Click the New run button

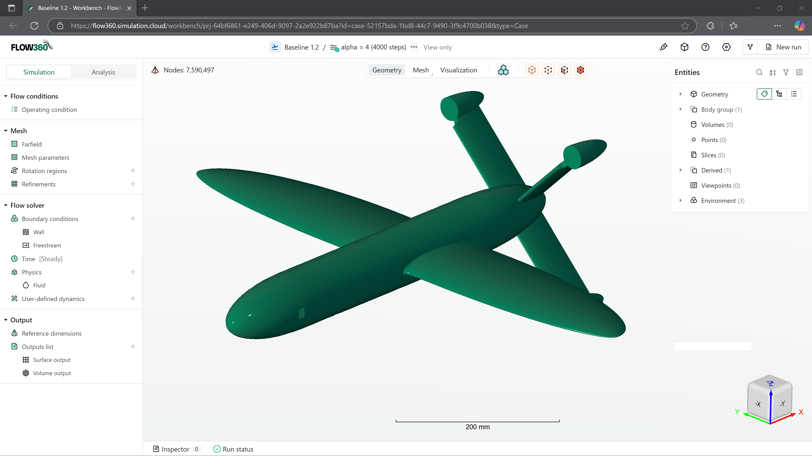click(783, 47)
